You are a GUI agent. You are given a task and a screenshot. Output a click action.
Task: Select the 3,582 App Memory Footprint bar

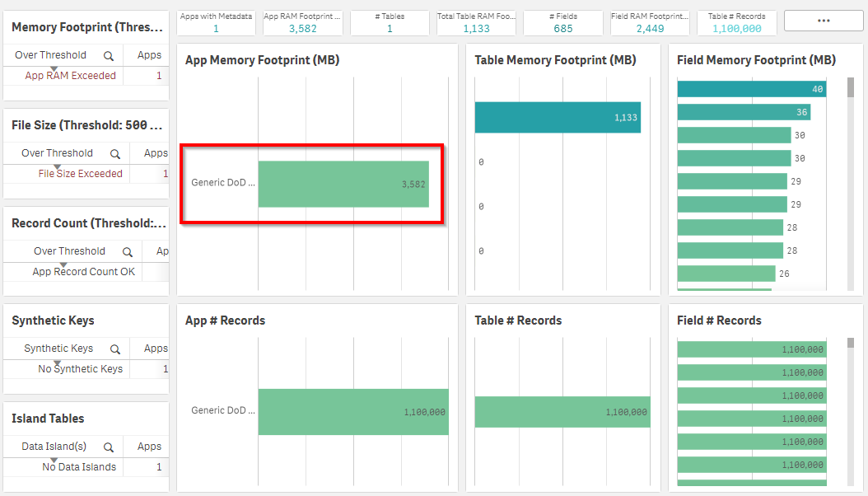pyautogui.click(x=343, y=184)
